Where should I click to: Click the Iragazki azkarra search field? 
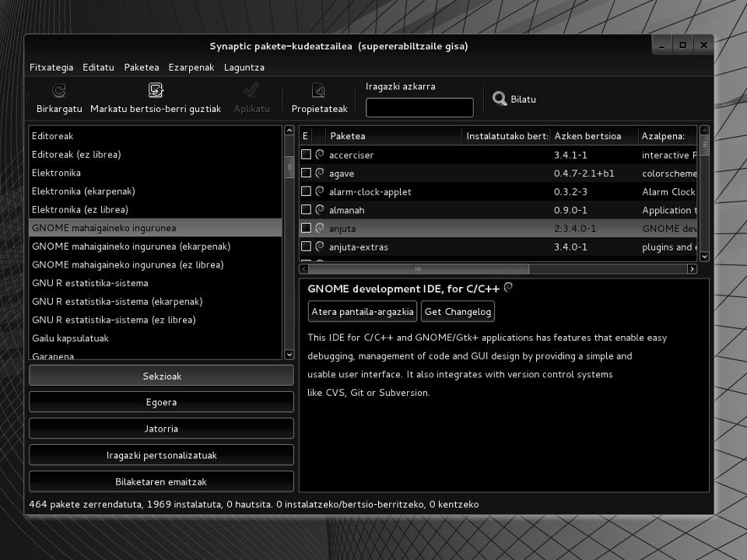tap(419, 107)
